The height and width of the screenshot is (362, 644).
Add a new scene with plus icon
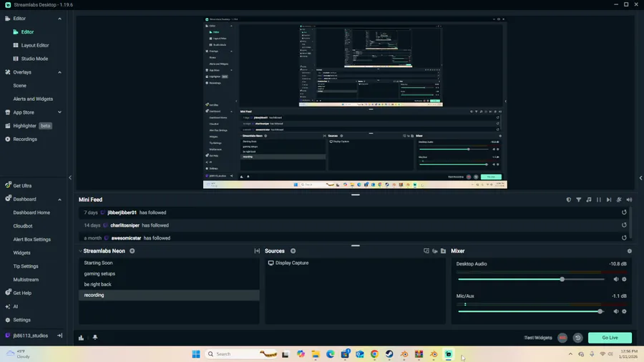132,251
